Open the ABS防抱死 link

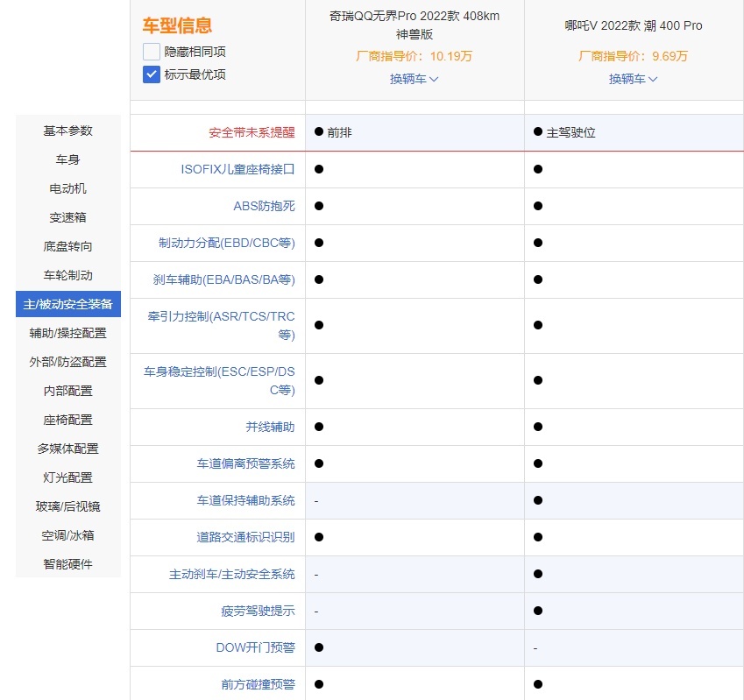coord(264,206)
